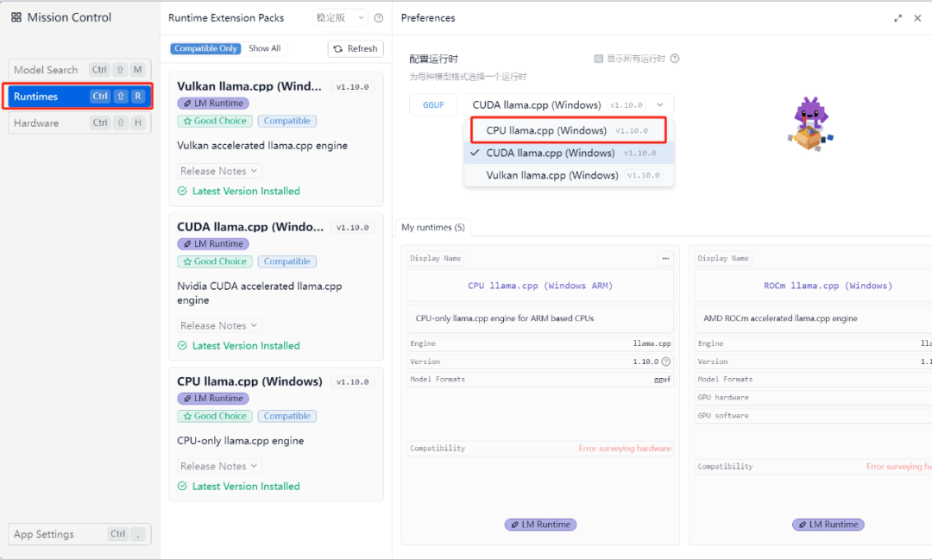Click LM Runtime badge under the ARM card

click(x=540, y=525)
